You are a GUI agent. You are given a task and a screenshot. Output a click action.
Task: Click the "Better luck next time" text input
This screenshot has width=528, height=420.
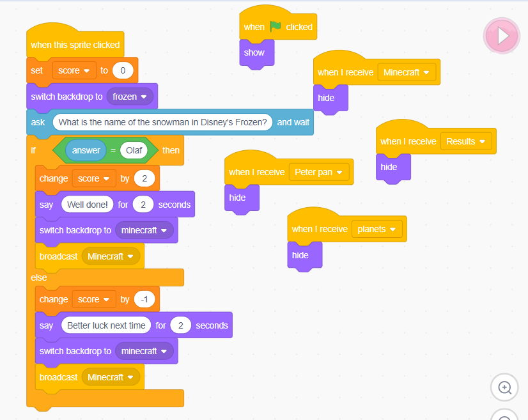pos(106,325)
